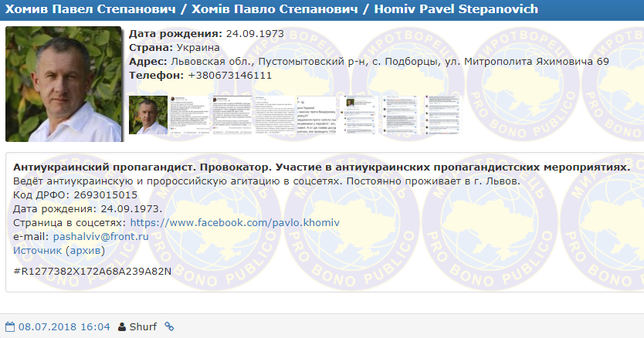
Task: Click the record ID starting with #R1277382
Action: pyautogui.click(x=92, y=272)
